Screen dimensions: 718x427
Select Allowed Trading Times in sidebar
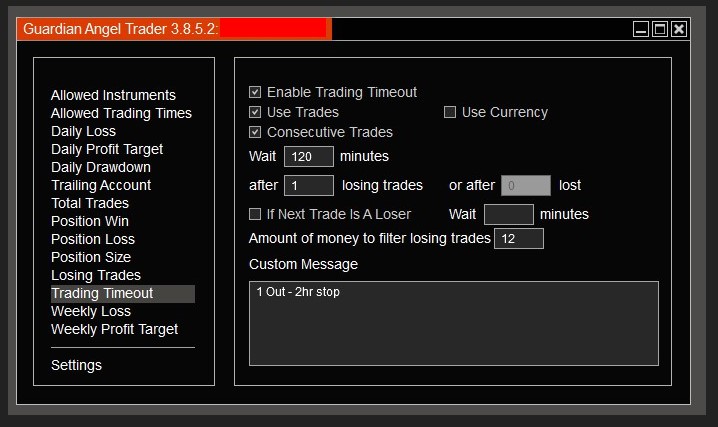point(121,113)
